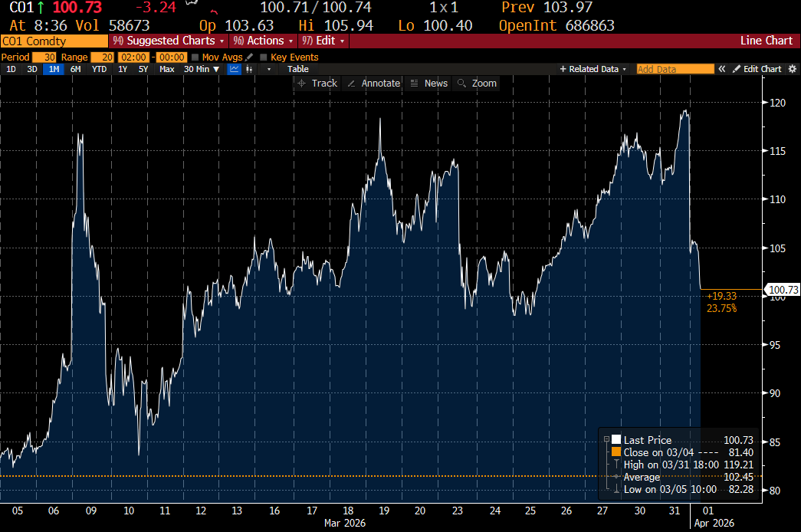This screenshot has width=801, height=532.
Task: Open the 30 Min interval dropdown
Action: coord(202,69)
